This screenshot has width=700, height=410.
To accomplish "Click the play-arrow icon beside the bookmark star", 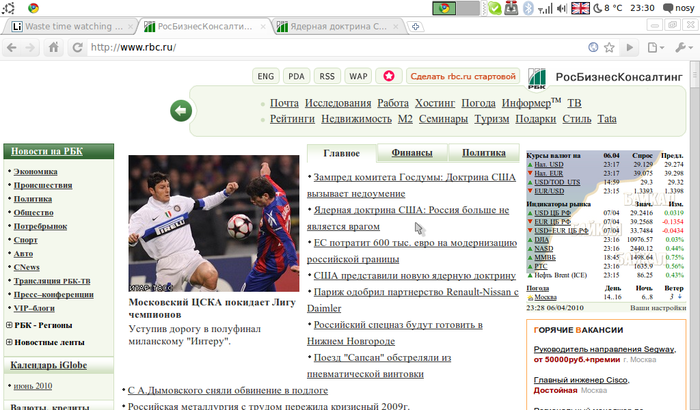I will click(629, 47).
